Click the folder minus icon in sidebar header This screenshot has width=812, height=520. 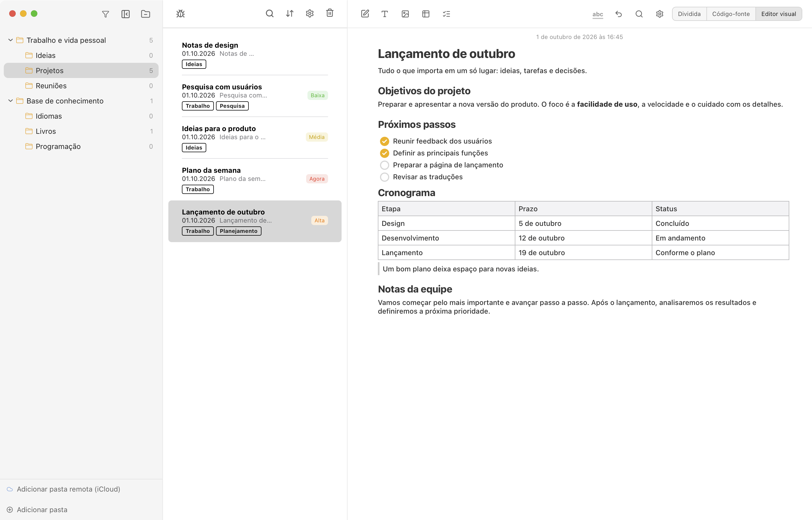(145, 14)
